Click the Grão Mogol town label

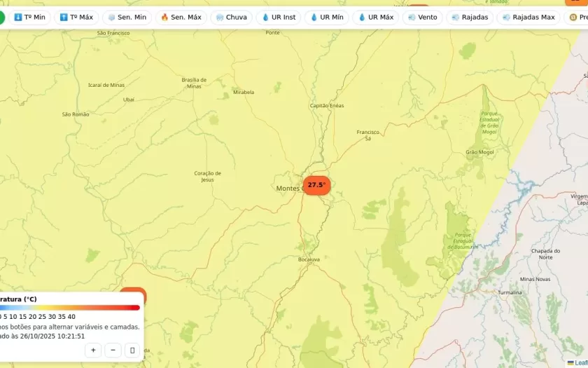(x=479, y=152)
